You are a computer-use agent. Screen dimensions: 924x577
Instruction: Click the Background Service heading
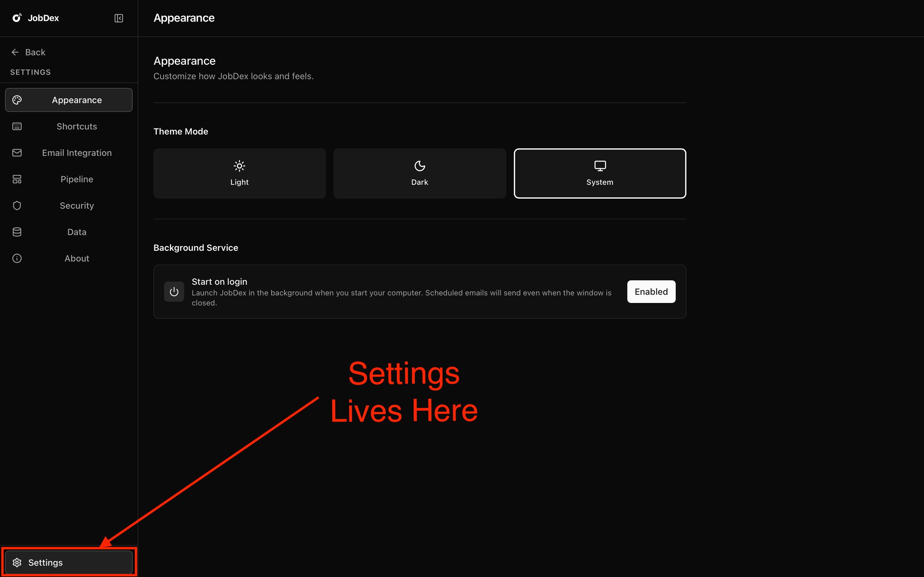(x=195, y=248)
